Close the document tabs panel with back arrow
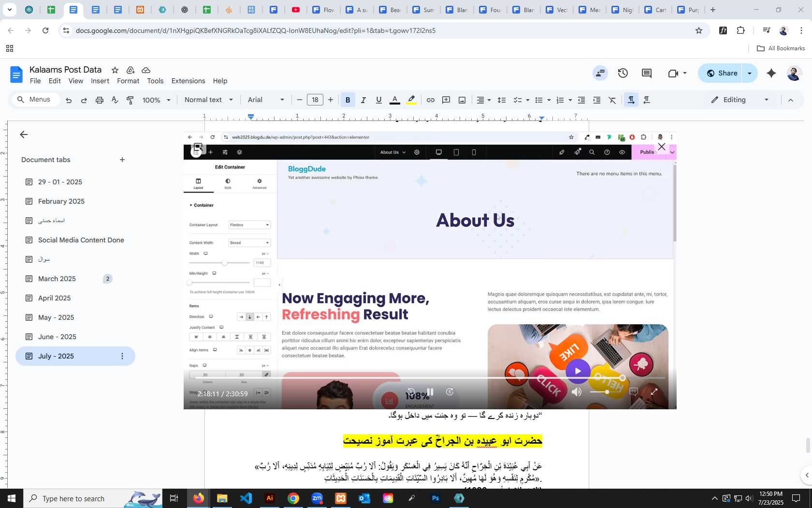The height and width of the screenshot is (508, 812). pyautogui.click(x=24, y=134)
